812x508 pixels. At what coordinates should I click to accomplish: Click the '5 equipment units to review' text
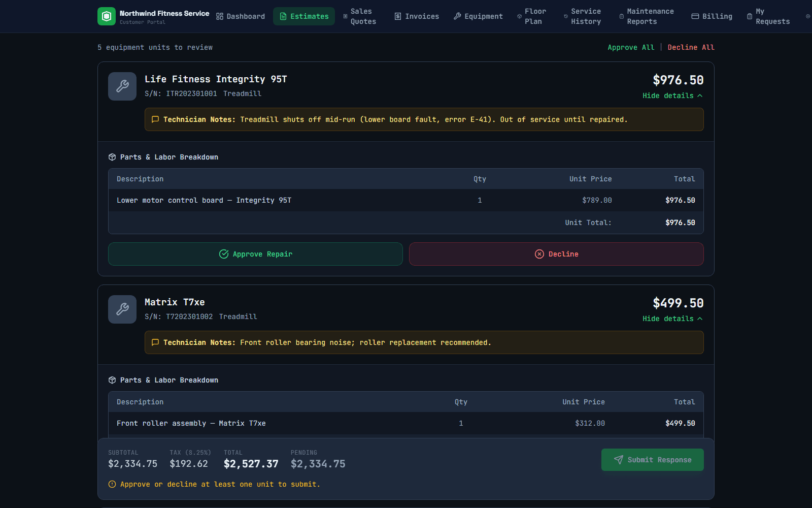(155, 47)
